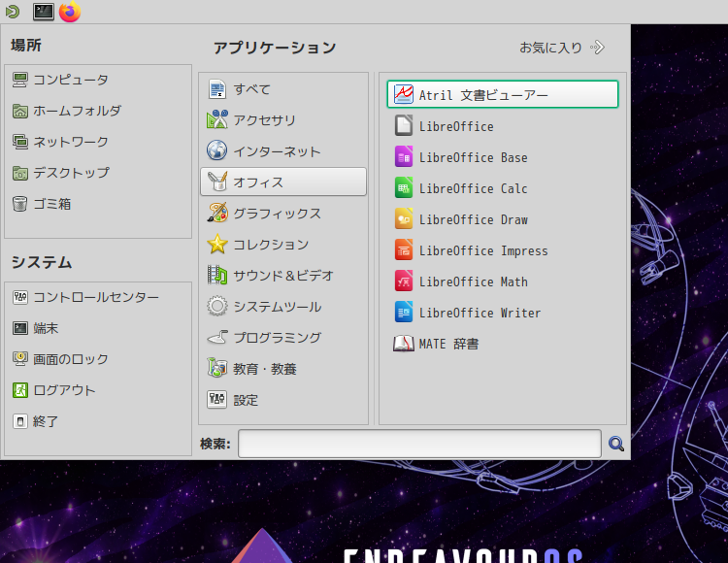Image resolution: width=728 pixels, height=563 pixels.
Task: Click the ゴミ箱 trash can icon
Action: 20,204
